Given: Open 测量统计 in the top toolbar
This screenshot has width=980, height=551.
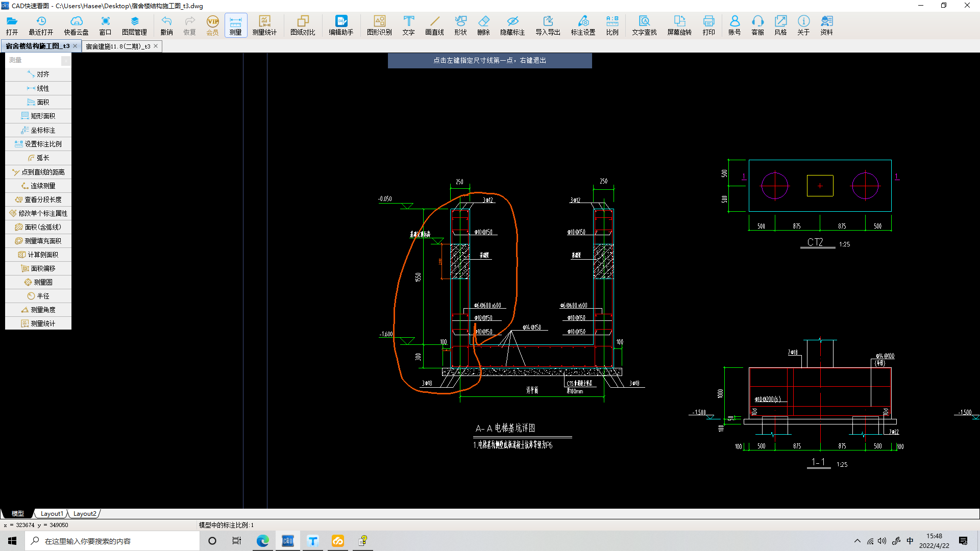Looking at the screenshot, I should click(x=264, y=26).
